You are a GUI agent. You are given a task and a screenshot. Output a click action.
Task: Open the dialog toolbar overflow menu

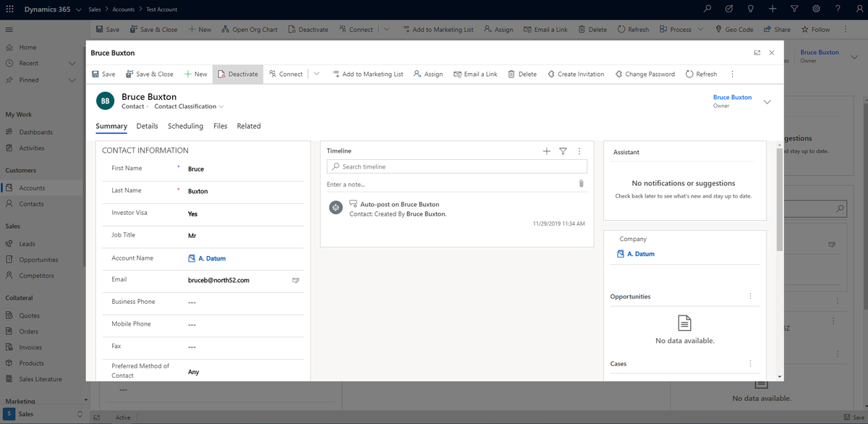pyautogui.click(x=732, y=74)
